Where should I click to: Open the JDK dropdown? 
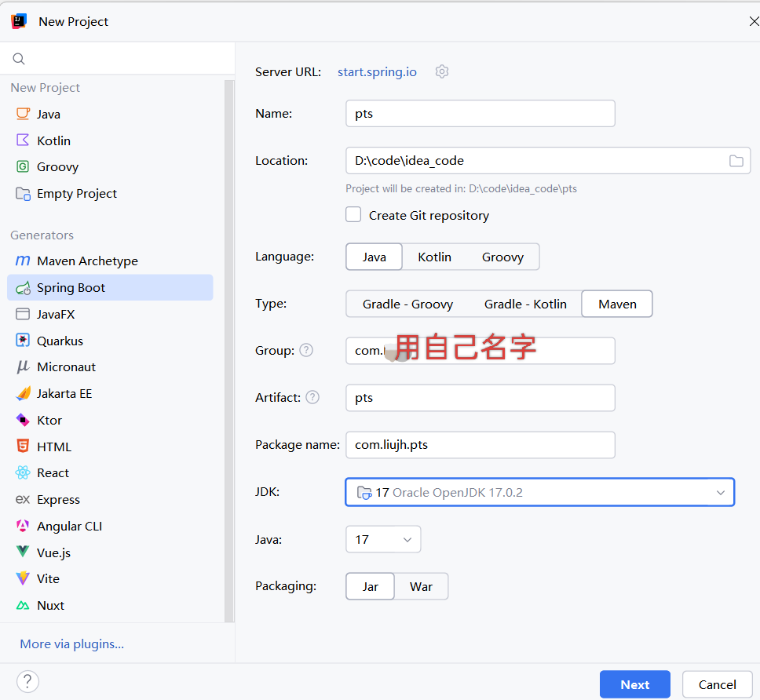pos(540,493)
